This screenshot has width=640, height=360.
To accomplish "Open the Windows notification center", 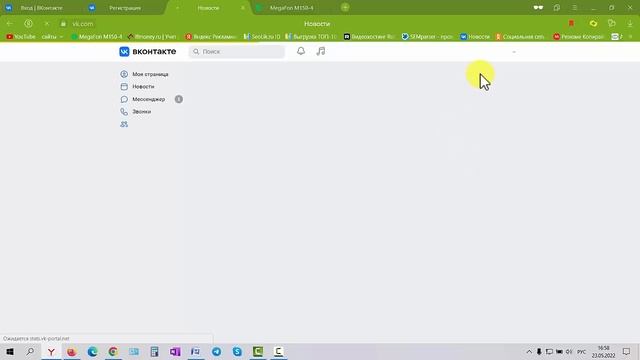I will point(627,351).
